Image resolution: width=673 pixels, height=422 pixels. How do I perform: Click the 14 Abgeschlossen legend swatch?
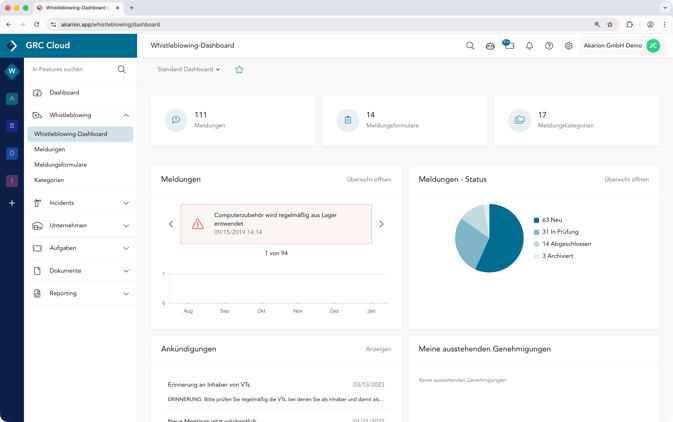(536, 244)
